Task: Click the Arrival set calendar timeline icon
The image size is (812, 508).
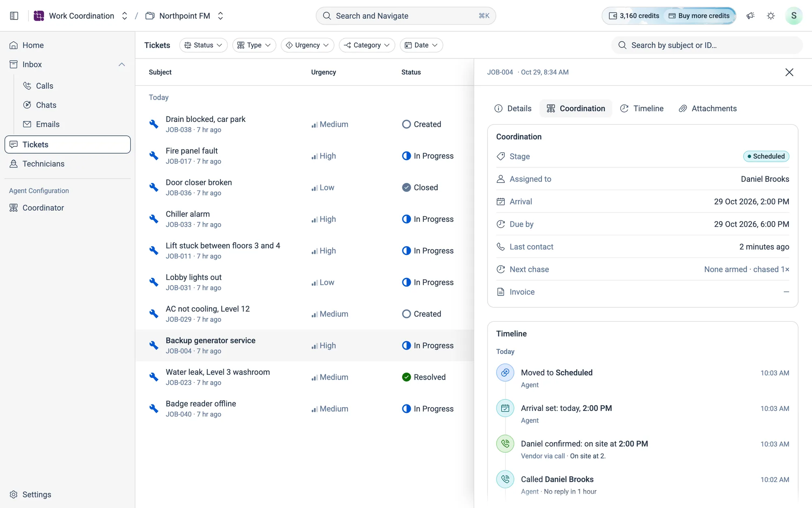Action: pos(505,408)
